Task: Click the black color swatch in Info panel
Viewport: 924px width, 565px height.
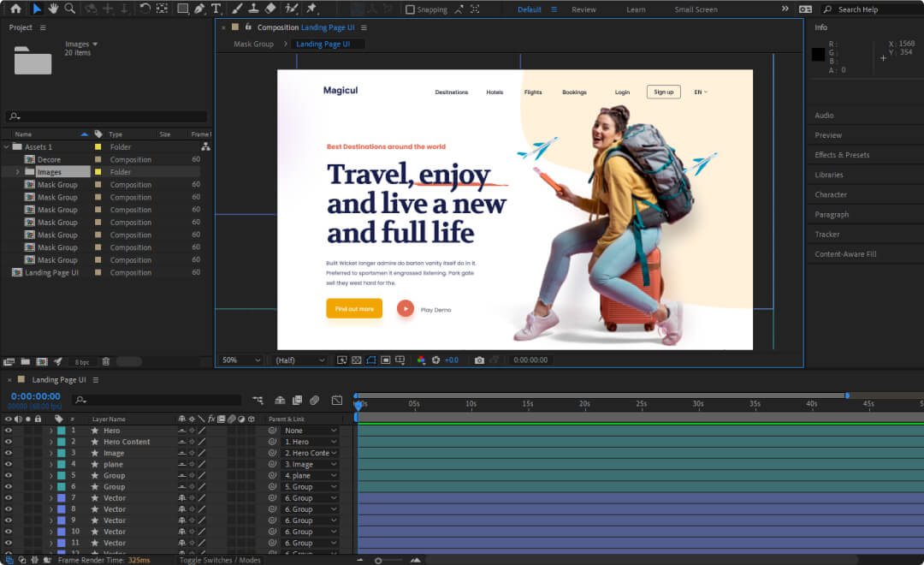Action: click(818, 55)
